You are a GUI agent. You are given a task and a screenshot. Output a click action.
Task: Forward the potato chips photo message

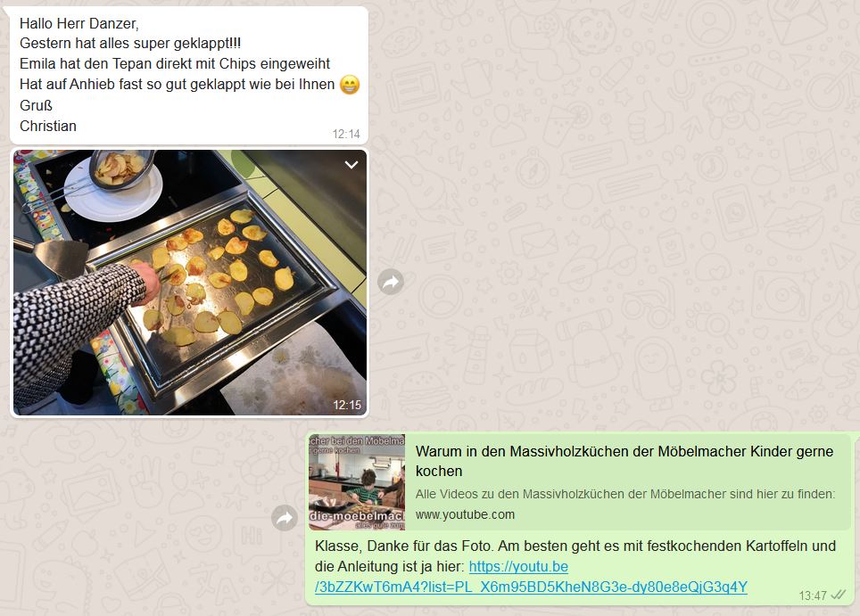tap(391, 282)
